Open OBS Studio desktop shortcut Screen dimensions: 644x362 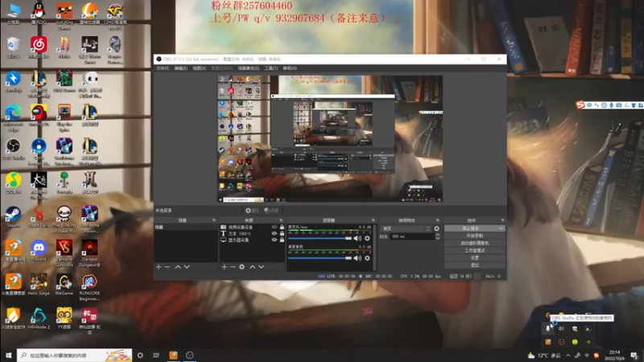13,150
